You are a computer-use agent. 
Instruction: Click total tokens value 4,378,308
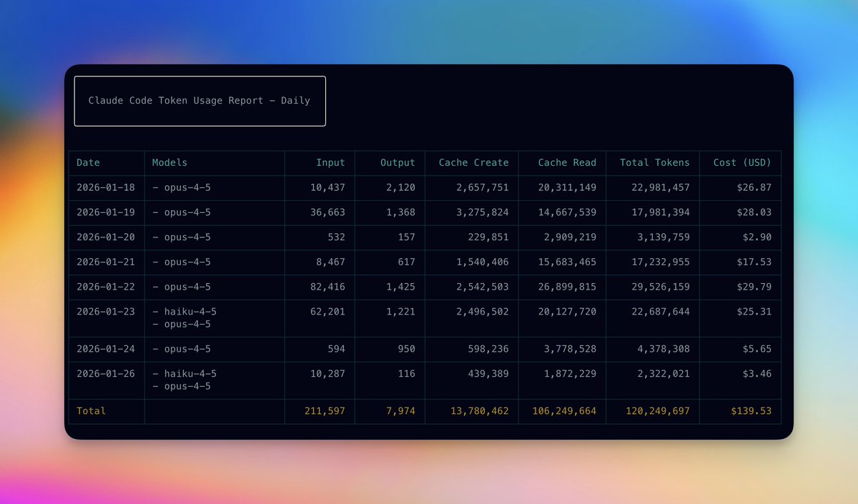click(664, 350)
